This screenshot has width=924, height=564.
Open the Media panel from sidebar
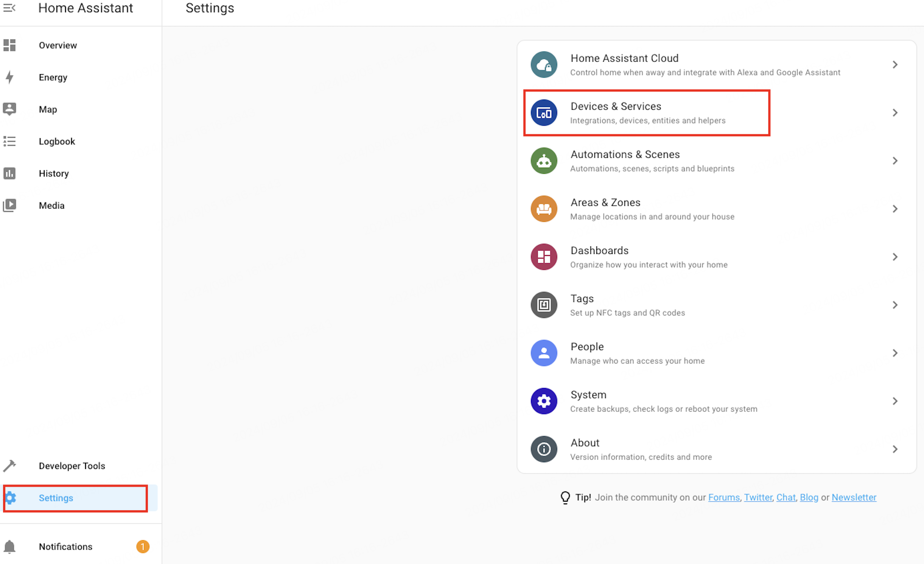tap(51, 206)
